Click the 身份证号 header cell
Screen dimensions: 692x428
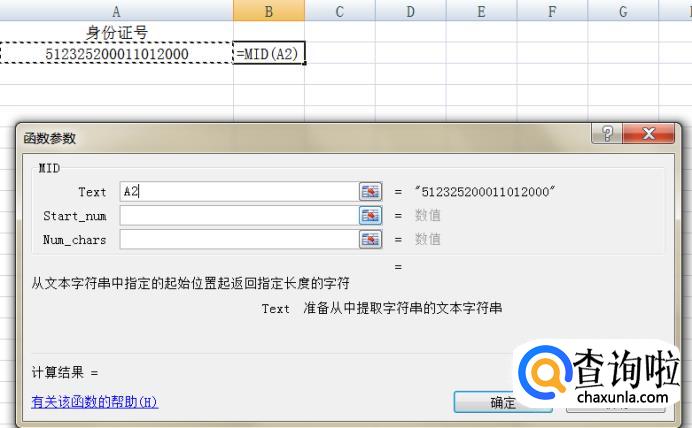click(117, 32)
